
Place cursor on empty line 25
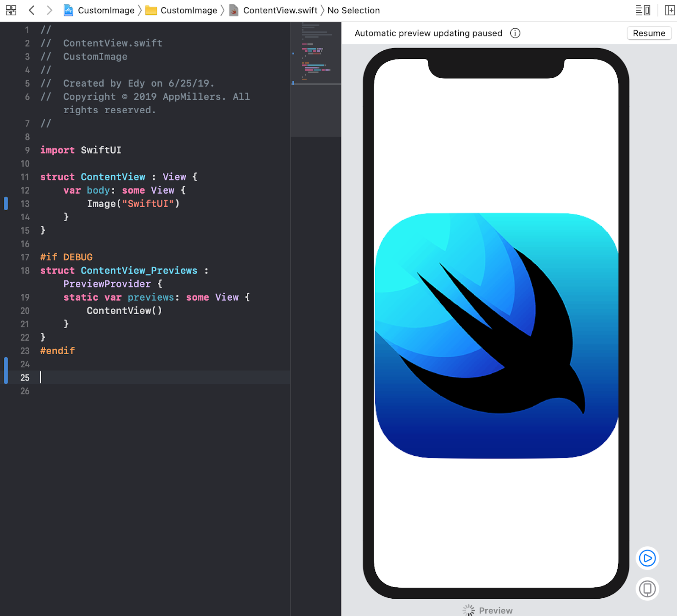[165, 378]
